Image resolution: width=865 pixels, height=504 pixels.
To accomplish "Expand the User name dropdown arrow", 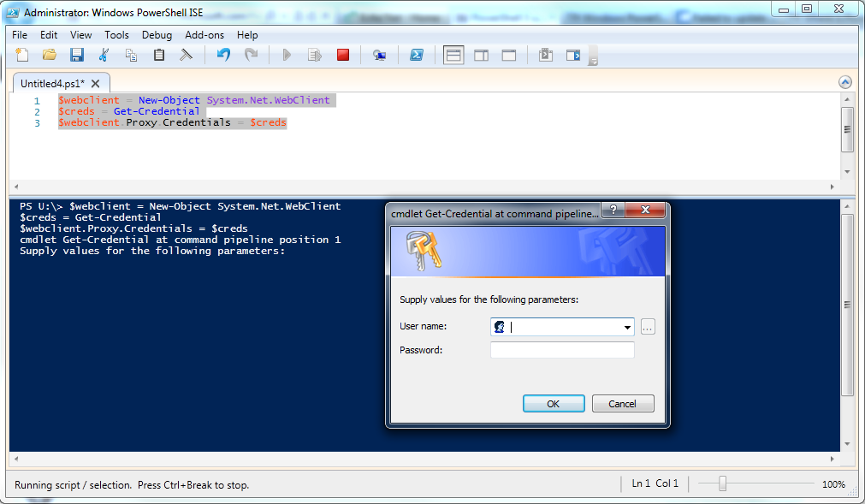I will [627, 328].
